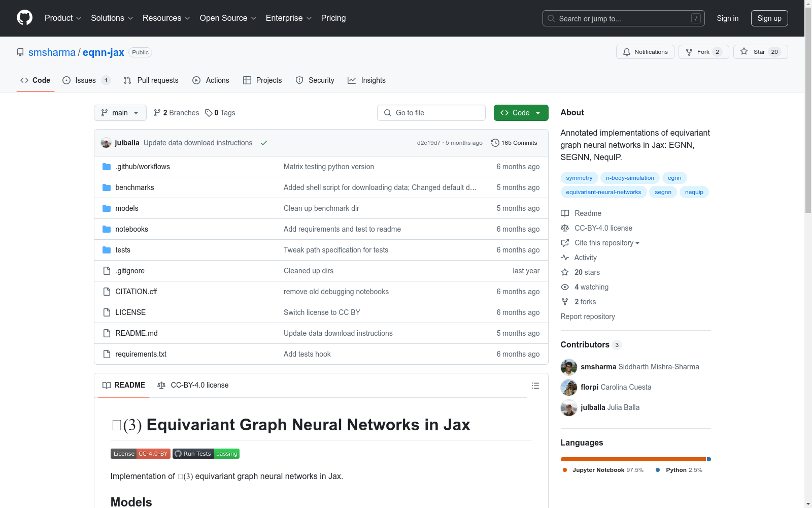Image resolution: width=812 pixels, height=508 pixels.
Task: Click in the Go to file field
Action: pyautogui.click(x=431, y=113)
